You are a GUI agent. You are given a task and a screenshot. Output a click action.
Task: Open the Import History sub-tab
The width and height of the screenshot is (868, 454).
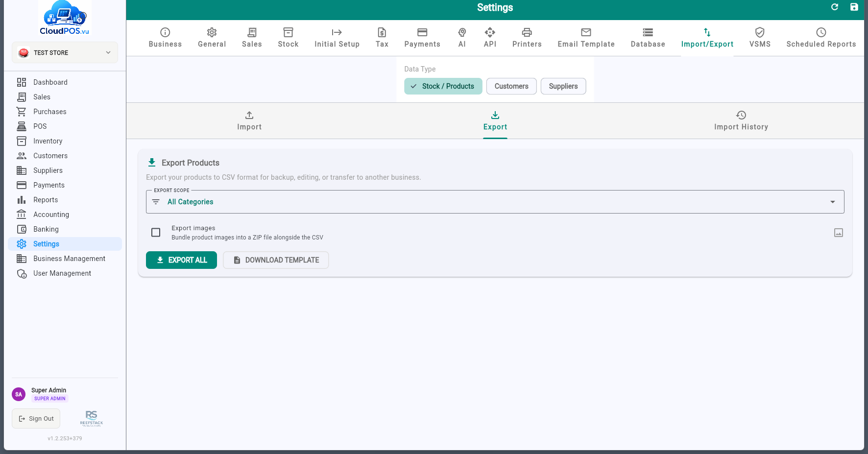tap(741, 121)
